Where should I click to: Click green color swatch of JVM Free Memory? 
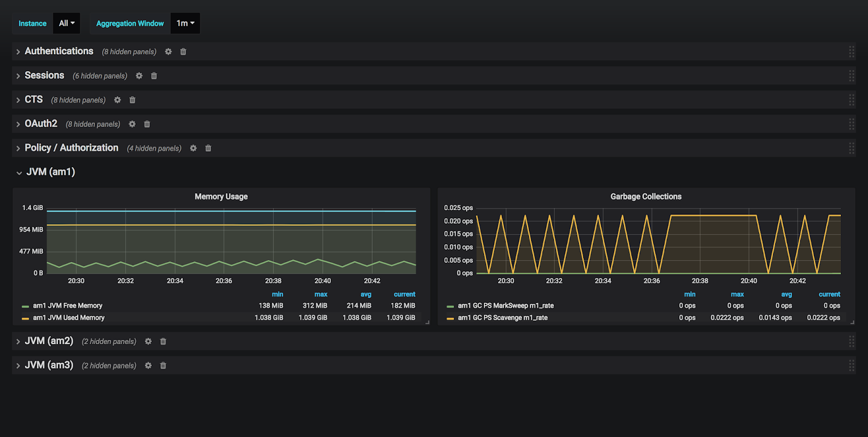pyautogui.click(x=25, y=306)
